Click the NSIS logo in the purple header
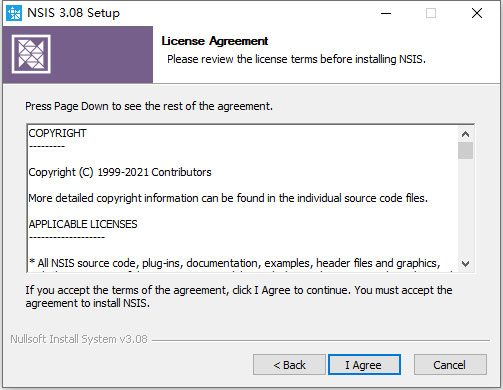This screenshot has width=503, height=390. [31, 54]
